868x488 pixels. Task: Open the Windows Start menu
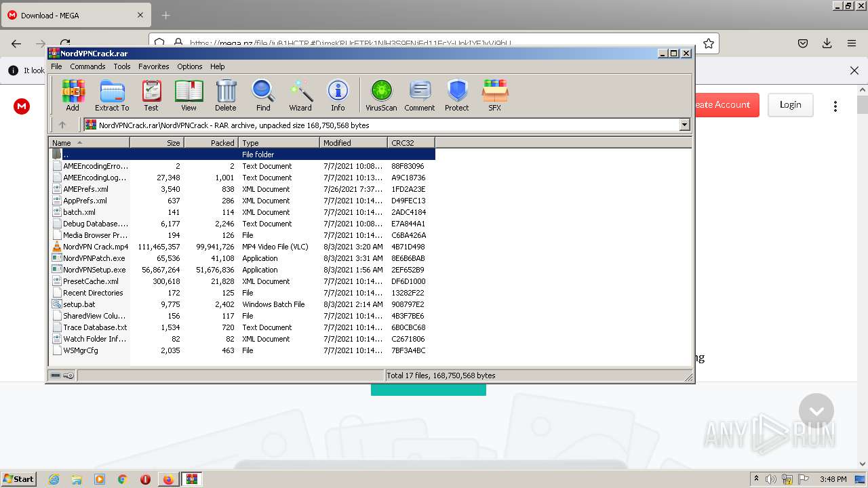click(19, 479)
